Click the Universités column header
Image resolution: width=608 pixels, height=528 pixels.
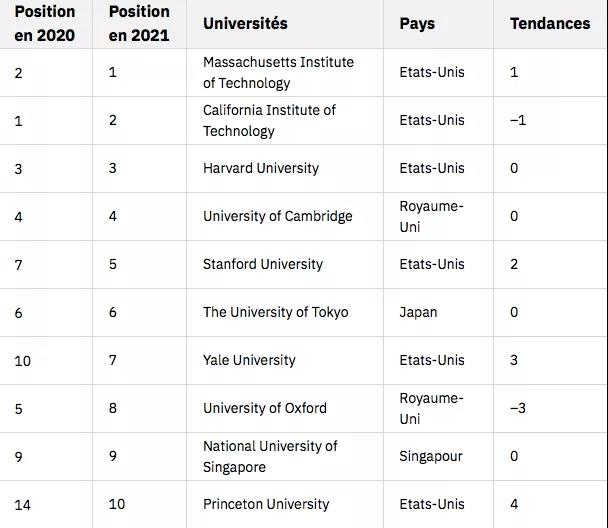click(x=245, y=23)
